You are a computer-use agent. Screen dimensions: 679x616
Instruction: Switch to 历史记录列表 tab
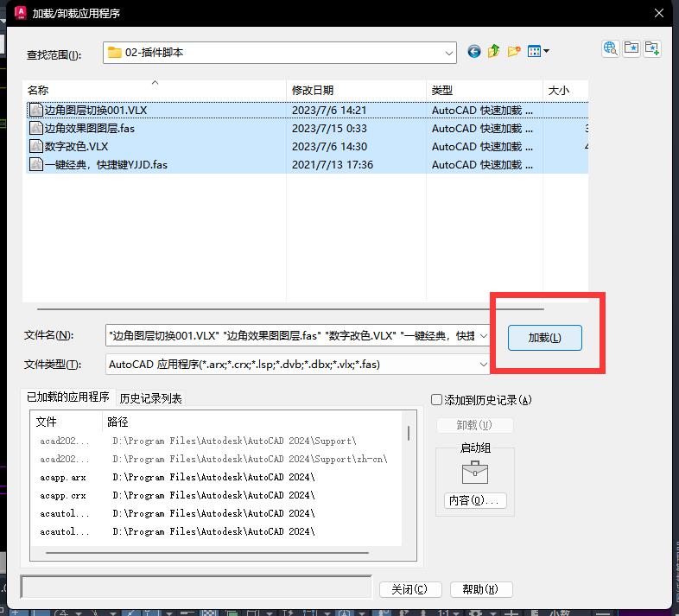pos(150,398)
